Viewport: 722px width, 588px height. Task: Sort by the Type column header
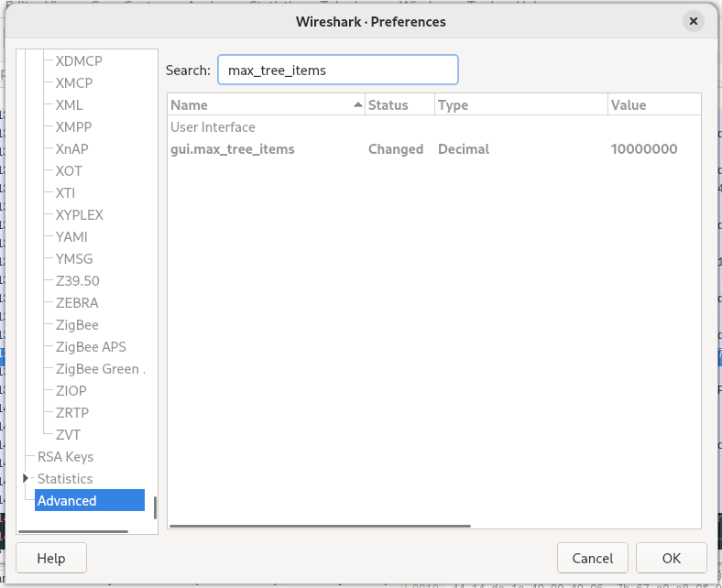(520, 105)
